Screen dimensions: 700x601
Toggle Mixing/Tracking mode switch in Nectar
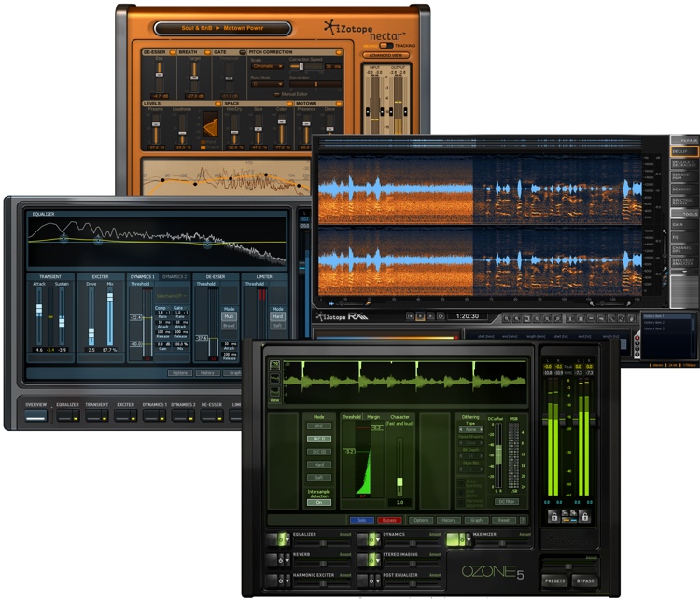point(386,46)
